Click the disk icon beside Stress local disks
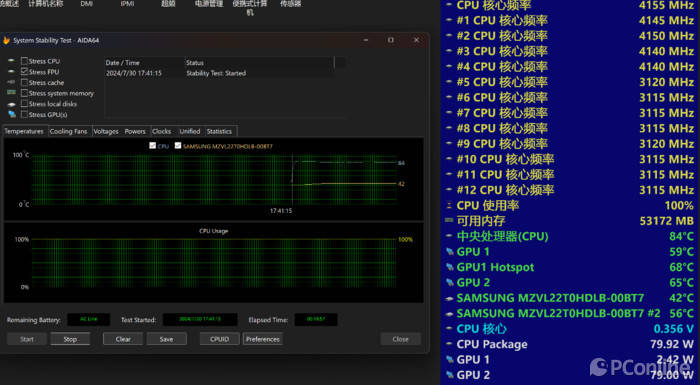The height and width of the screenshot is (385, 700). (12, 104)
